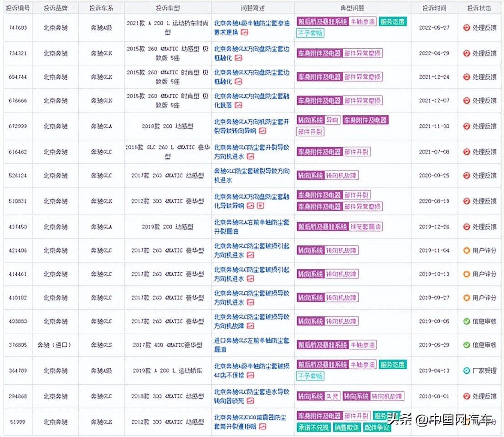Click the orange 用户评分 status icon for complaint 421406

[466, 250]
